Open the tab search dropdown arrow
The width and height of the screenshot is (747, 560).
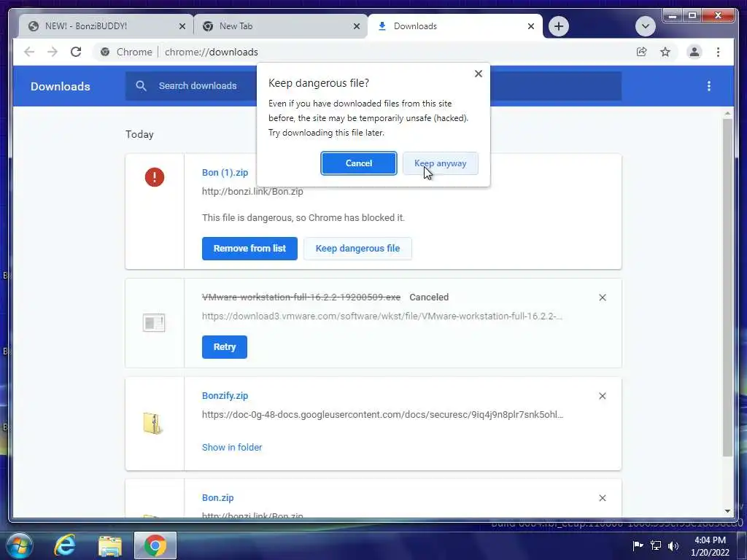(x=645, y=26)
